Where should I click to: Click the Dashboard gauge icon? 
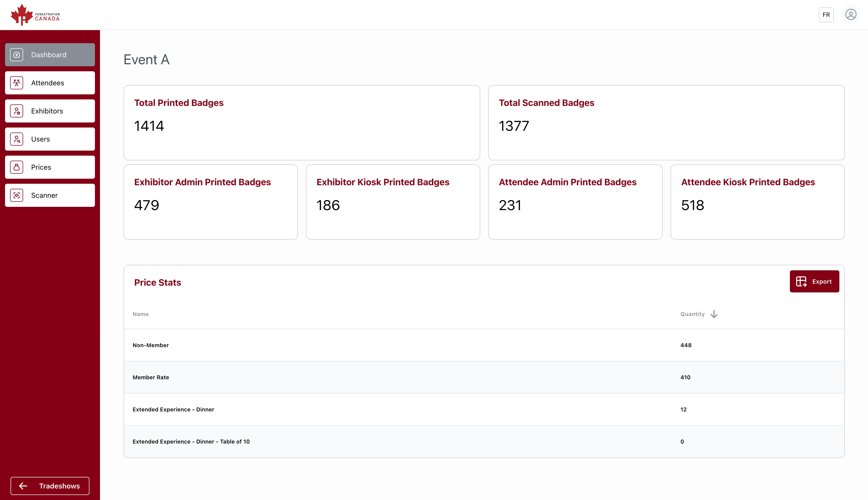coord(17,55)
